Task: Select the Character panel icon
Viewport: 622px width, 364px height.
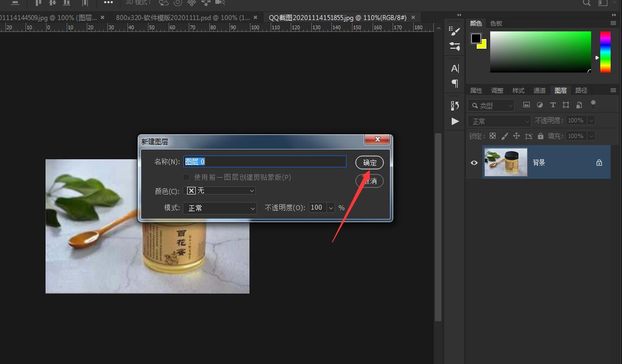Action: tap(454, 68)
